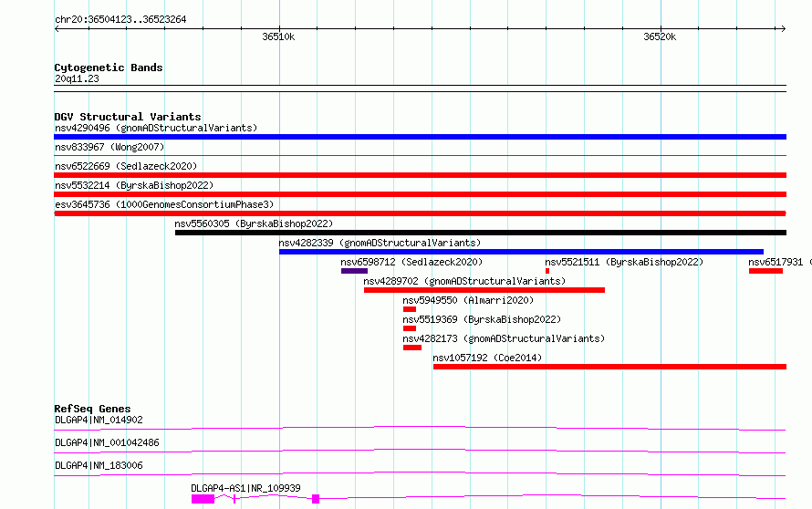Click the DLGAP4 NM_001042486 intron line
The width and height of the screenshot is (812, 509).
pos(420,451)
